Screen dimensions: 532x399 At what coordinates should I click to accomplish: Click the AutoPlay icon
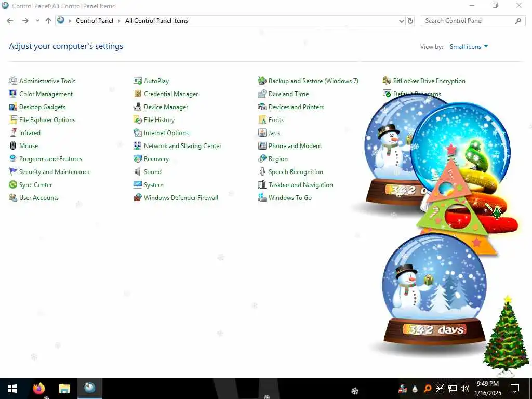137,81
